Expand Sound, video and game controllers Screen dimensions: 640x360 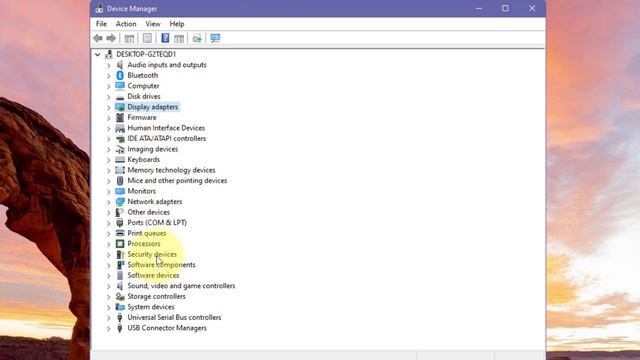click(109, 286)
